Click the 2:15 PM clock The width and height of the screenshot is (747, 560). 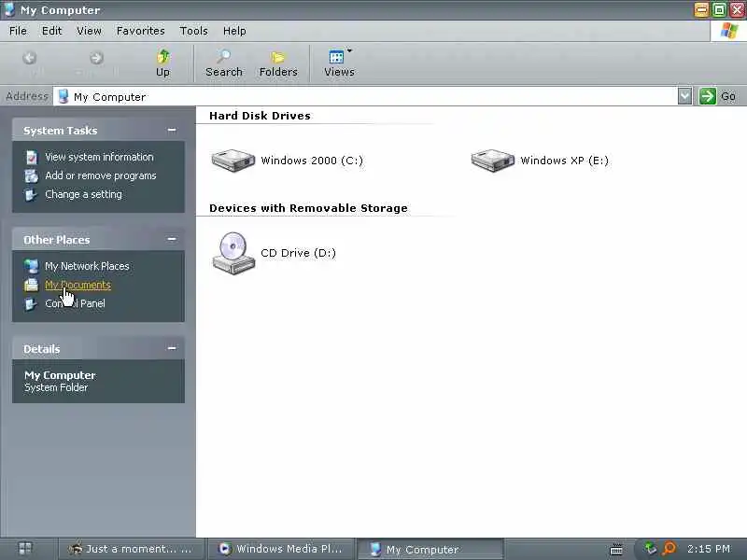coord(709,549)
